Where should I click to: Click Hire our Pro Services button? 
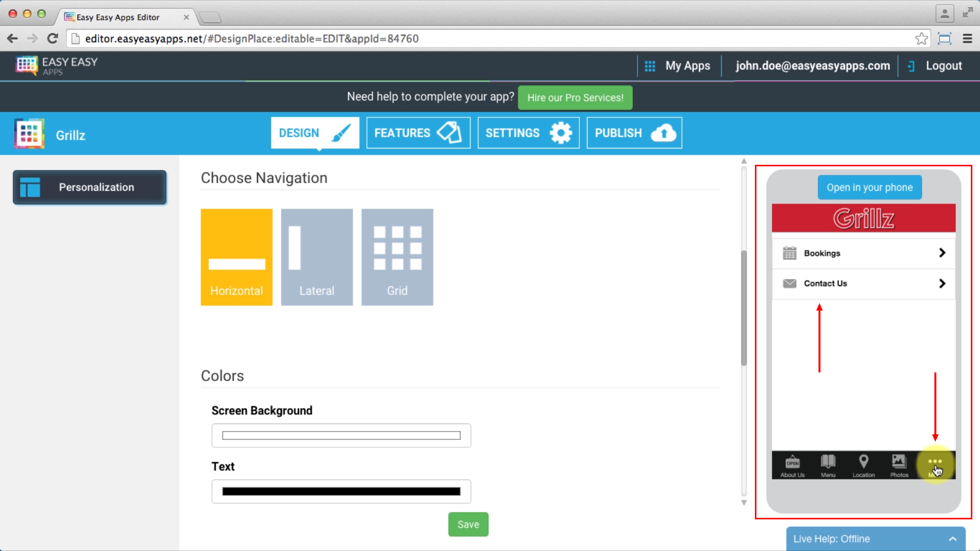click(575, 97)
